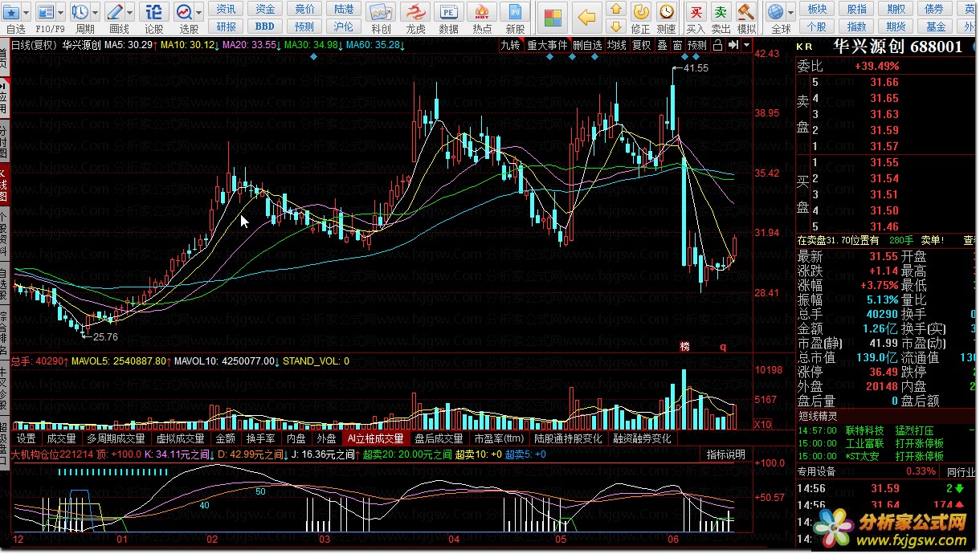The image size is (980, 554).
Task: Open the chart toolbar dropdown arrow beside the lock
Action: pos(746,45)
